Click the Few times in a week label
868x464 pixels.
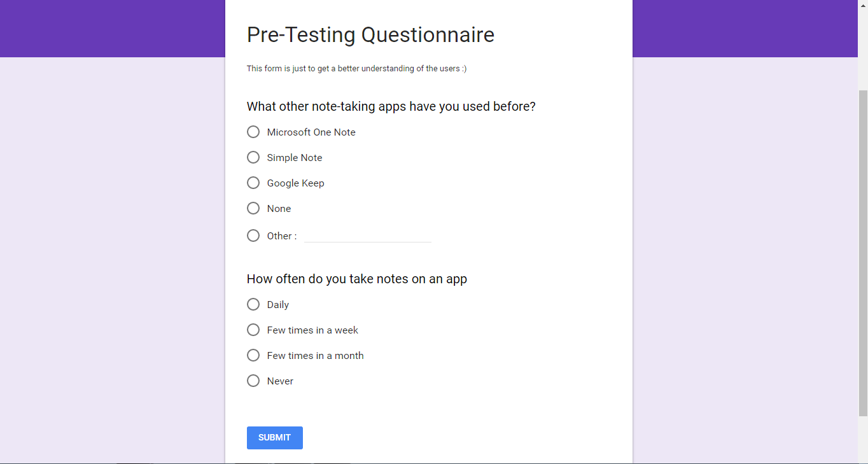pyautogui.click(x=312, y=330)
